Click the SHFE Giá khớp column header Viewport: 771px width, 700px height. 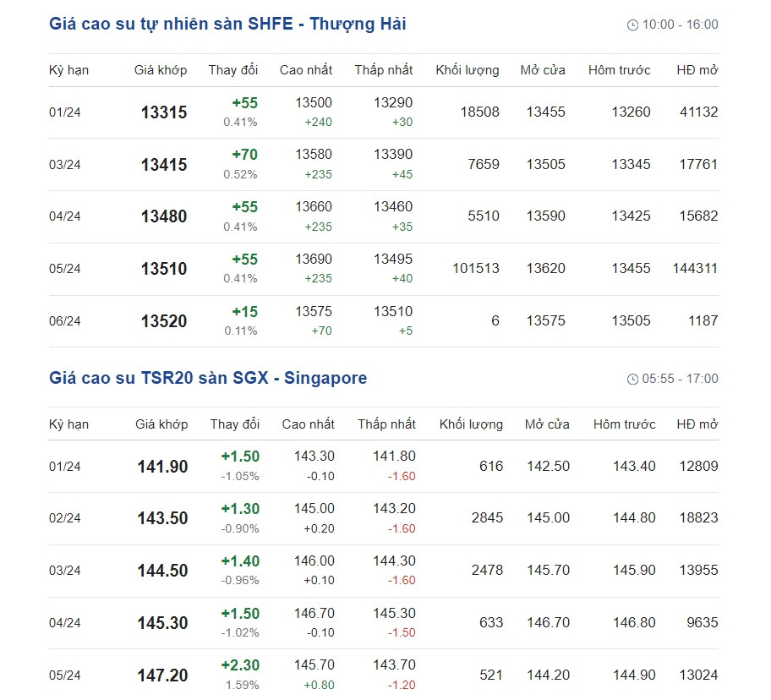pos(161,70)
